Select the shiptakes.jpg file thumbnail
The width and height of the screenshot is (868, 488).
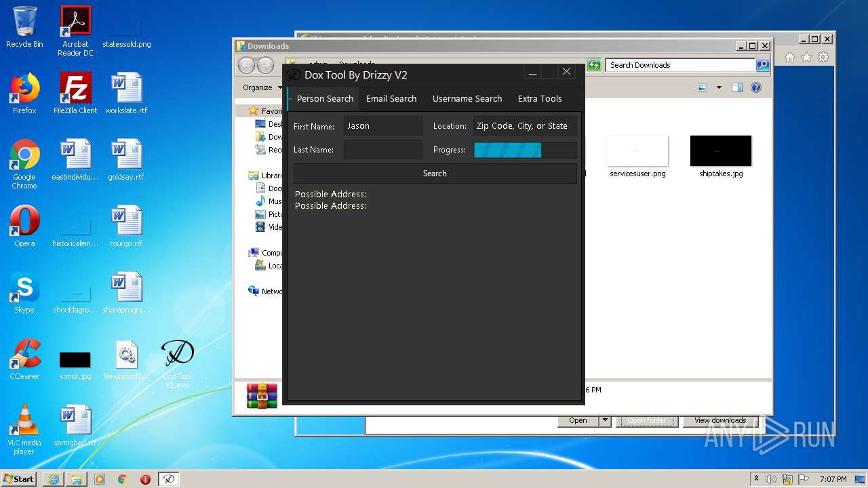tap(721, 157)
